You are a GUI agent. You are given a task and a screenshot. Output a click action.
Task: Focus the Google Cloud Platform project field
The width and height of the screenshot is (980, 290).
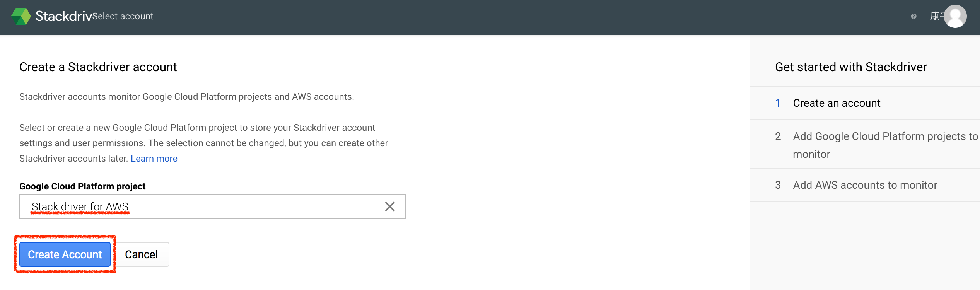[205, 206]
